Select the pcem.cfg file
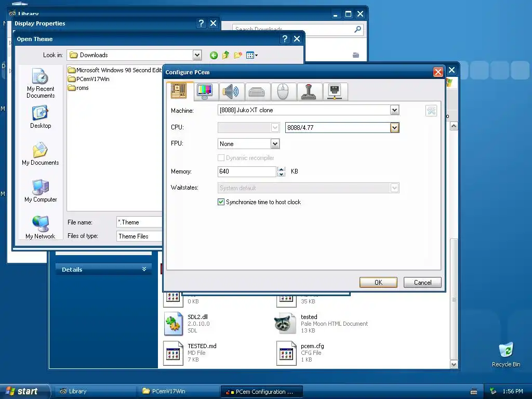 [x=301, y=353]
